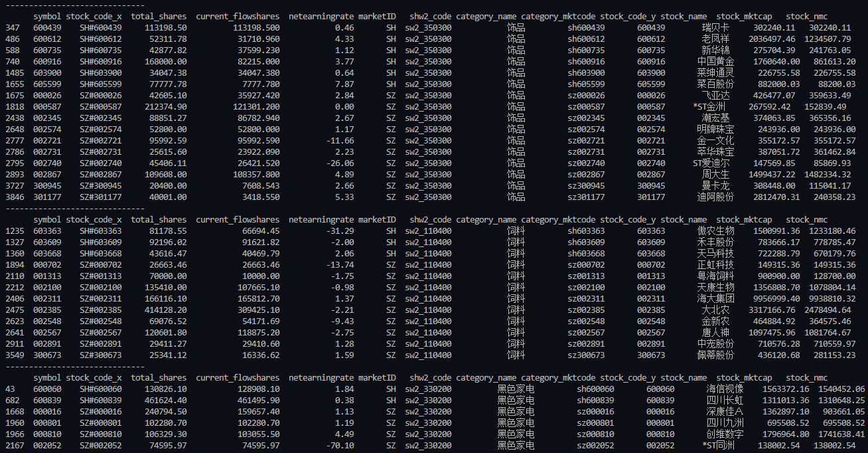This screenshot has width=868, height=453.
Task: Select stock name 明牌珠宝
Action: pyautogui.click(x=715, y=130)
